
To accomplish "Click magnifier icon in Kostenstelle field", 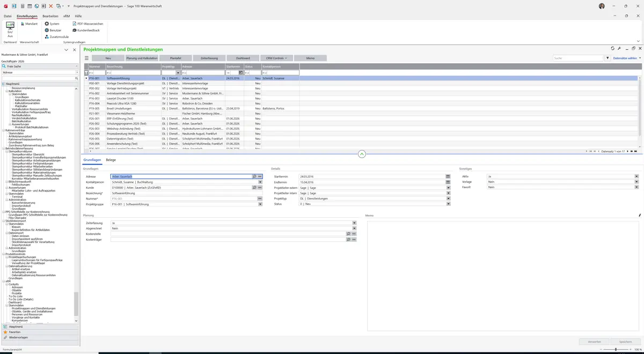I will 348,234.
